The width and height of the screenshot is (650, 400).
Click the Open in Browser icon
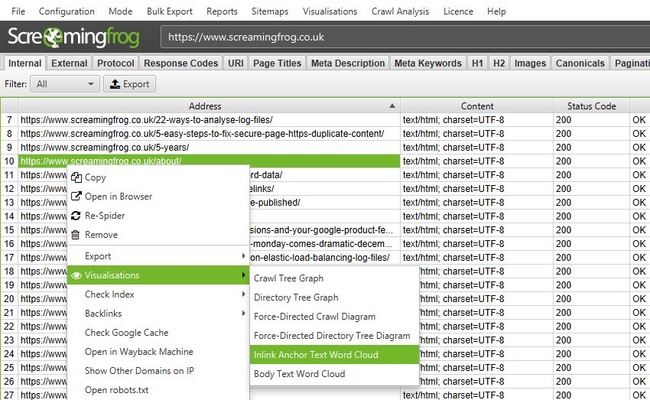click(75, 196)
